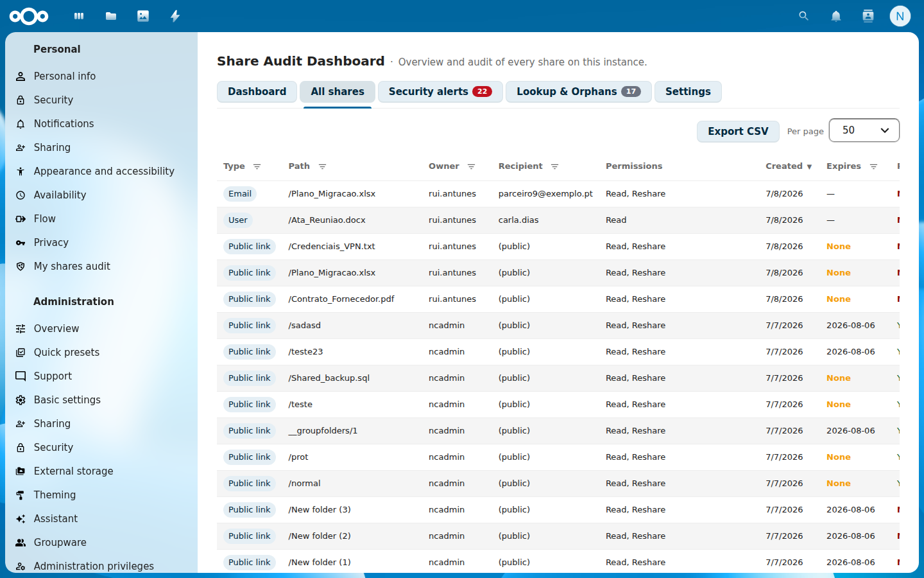Select path /Ata_Reuniao.docx
The height and width of the screenshot is (578, 924).
(327, 220)
